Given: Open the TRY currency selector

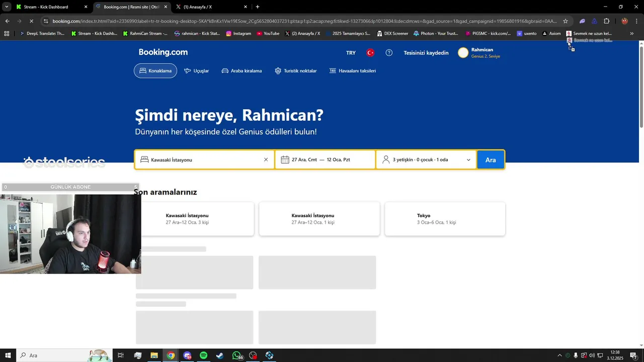Looking at the screenshot, I should 351,53.
